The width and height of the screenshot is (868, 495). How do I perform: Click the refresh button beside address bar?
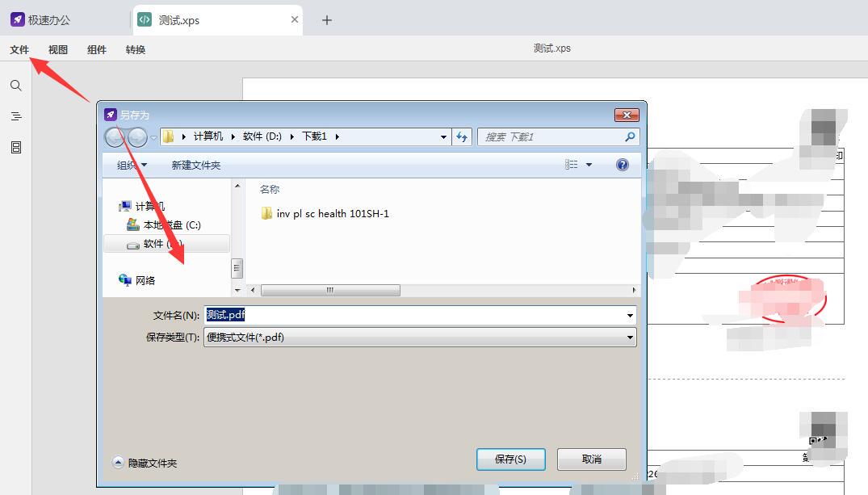(462, 136)
